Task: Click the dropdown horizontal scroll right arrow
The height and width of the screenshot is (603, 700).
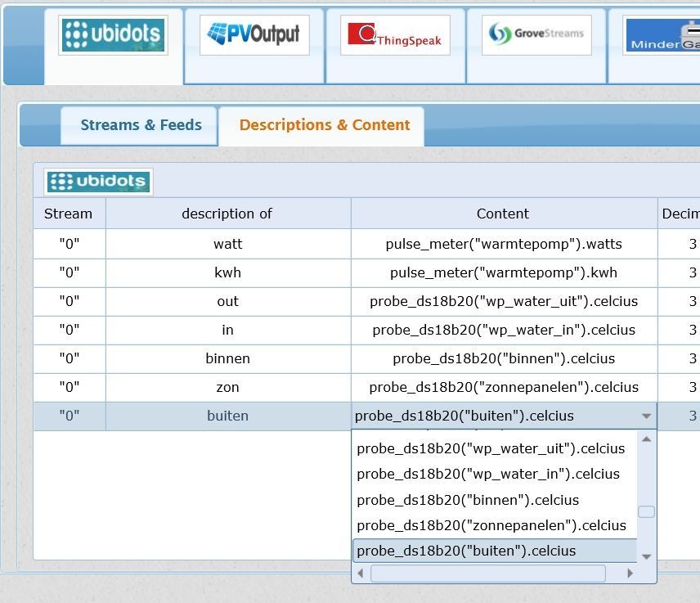Action: [x=630, y=573]
